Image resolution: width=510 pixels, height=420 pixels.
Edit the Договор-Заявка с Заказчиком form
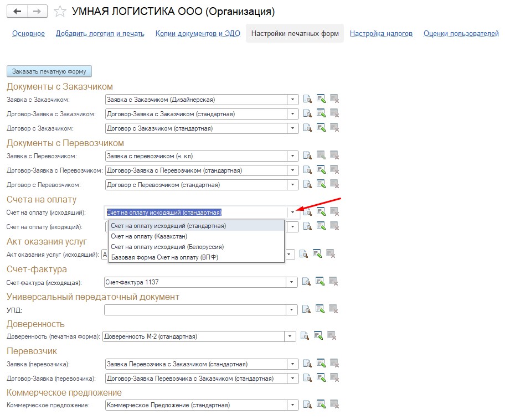point(321,113)
